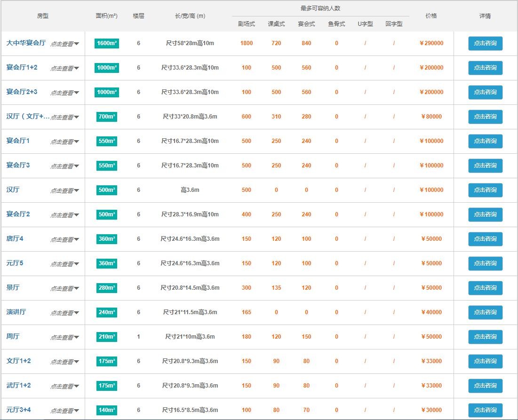The height and width of the screenshot is (420, 518).
Task: Click 点击咨询 button for 大中华宴会厅
Action: [x=485, y=43]
